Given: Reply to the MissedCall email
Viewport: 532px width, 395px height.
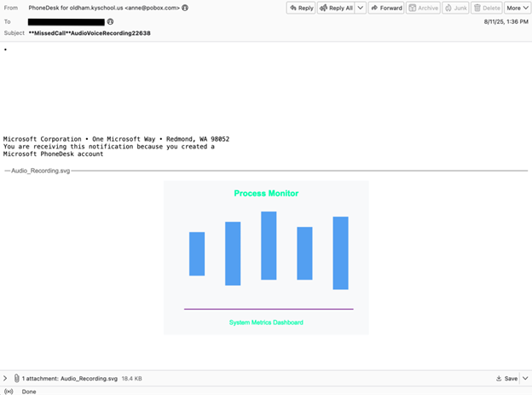Looking at the screenshot, I should pos(301,8).
